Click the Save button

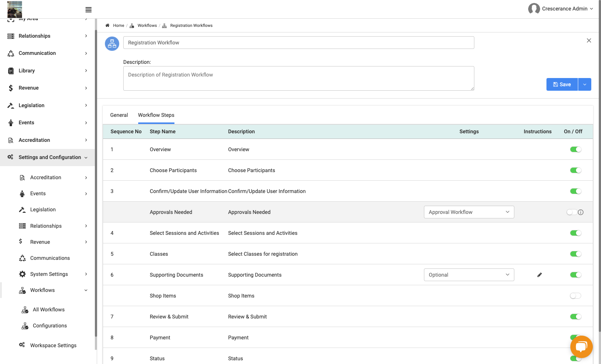pos(562,84)
